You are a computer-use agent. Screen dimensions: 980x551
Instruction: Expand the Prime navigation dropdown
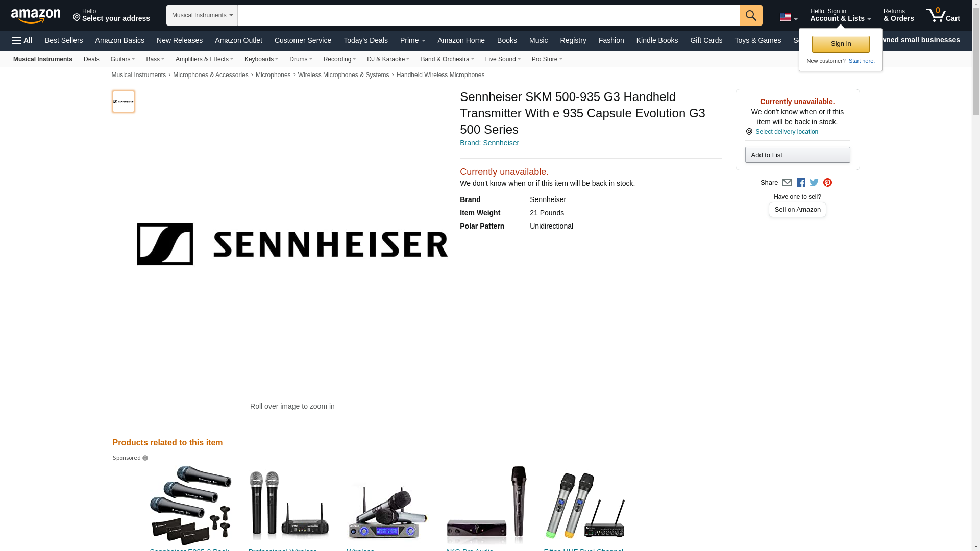pos(412,40)
